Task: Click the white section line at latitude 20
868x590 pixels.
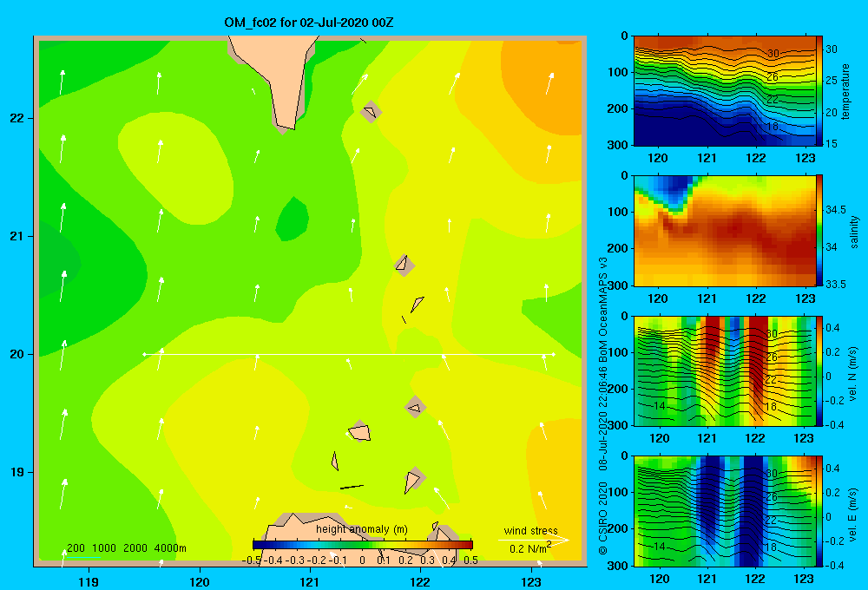Action: point(349,354)
